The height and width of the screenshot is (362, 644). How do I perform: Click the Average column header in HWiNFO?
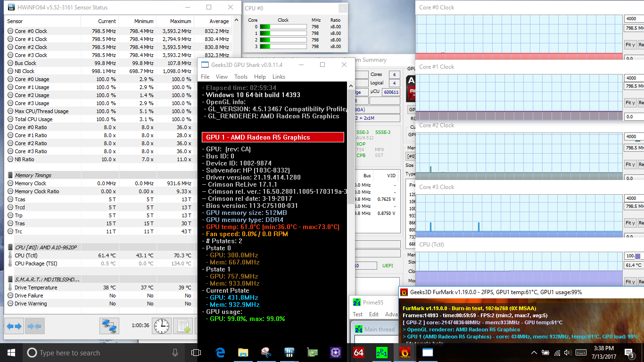click(213, 21)
